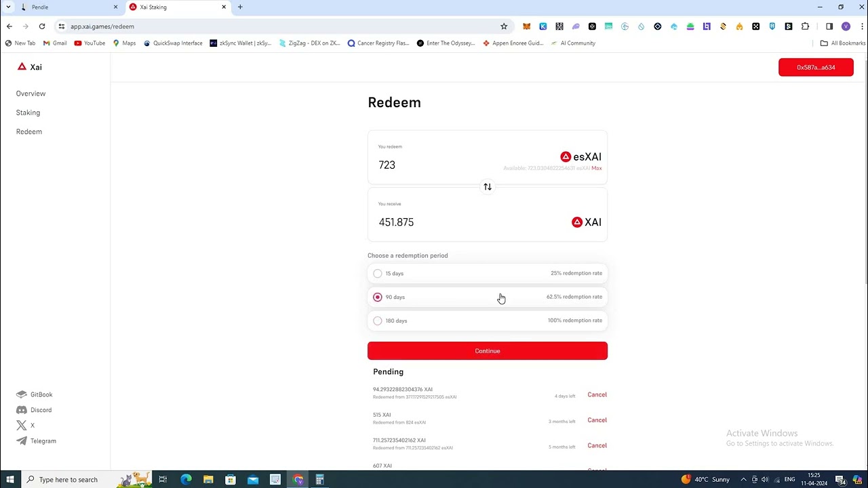
Task: Open MetaMask fox extension
Action: (526, 26)
